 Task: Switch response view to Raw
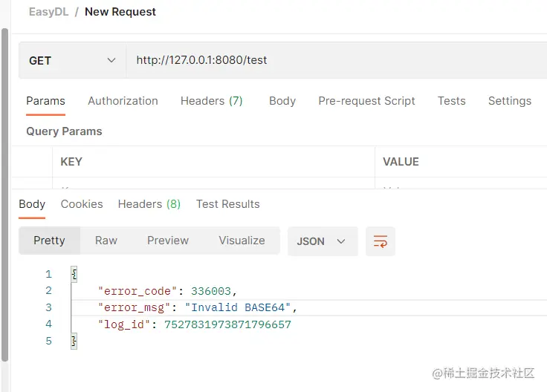(106, 241)
